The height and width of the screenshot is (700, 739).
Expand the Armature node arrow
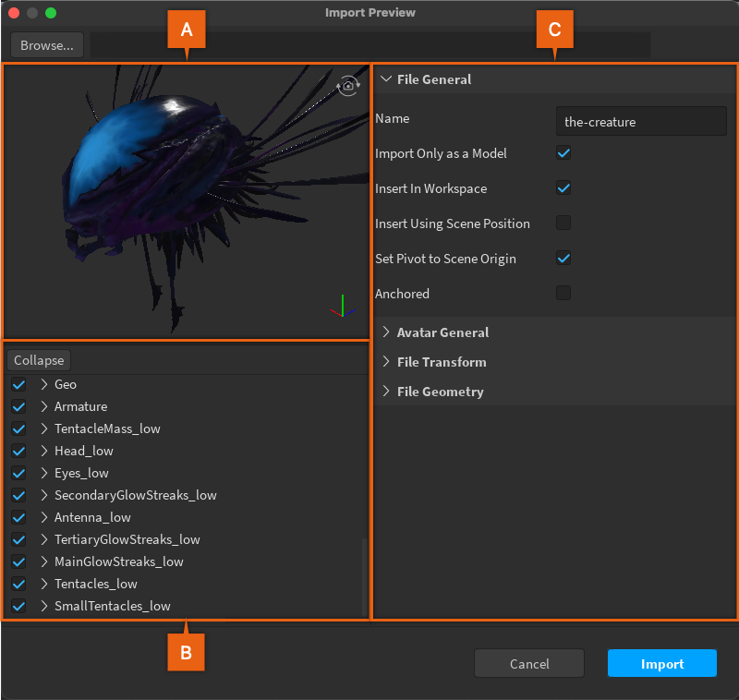click(43, 406)
